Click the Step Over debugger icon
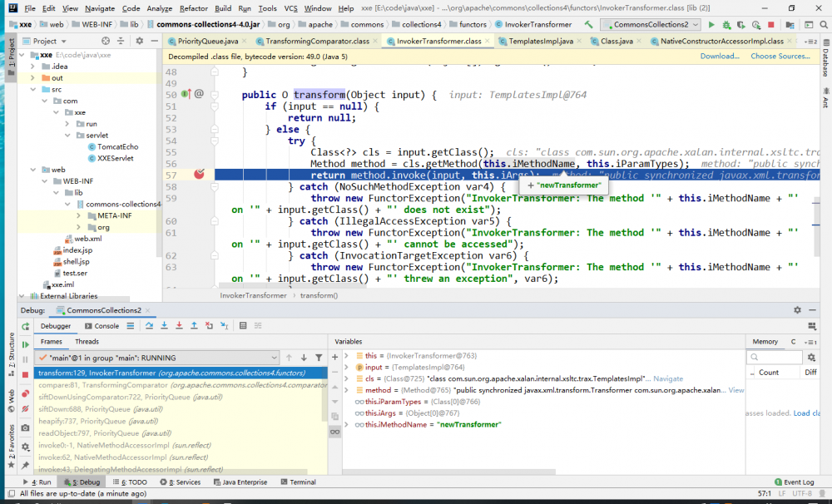 click(151, 326)
